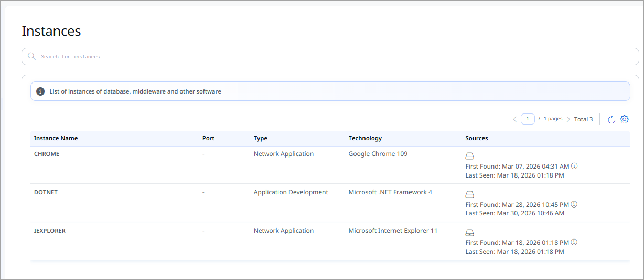Click IEXPLORER row source drive icon
Screen dimensions: 644x280
click(470, 233)
